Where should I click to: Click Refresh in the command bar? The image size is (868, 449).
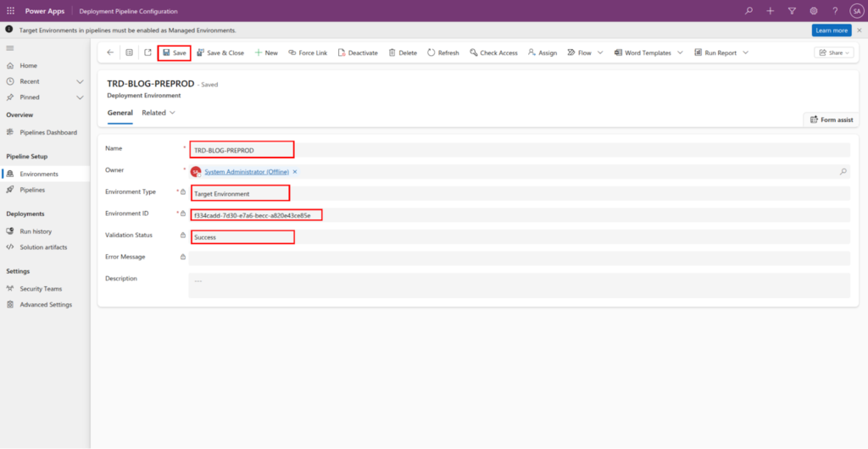442,53
